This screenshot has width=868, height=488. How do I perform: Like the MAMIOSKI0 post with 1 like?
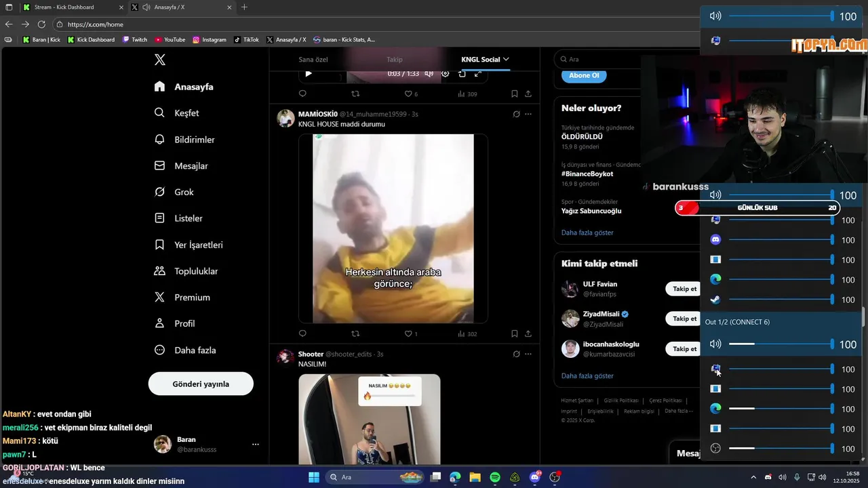tap(412, 333)
